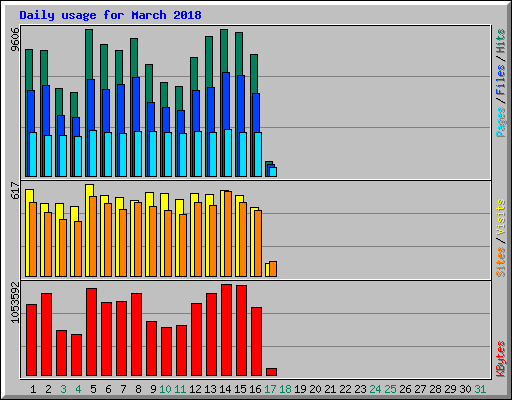The image size is (512, 400).
Task: Click day 3 on the date axis
Action: 63,389
